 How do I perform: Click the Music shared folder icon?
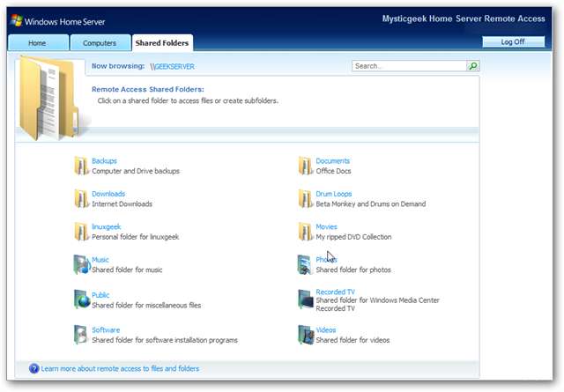point(81,264)
